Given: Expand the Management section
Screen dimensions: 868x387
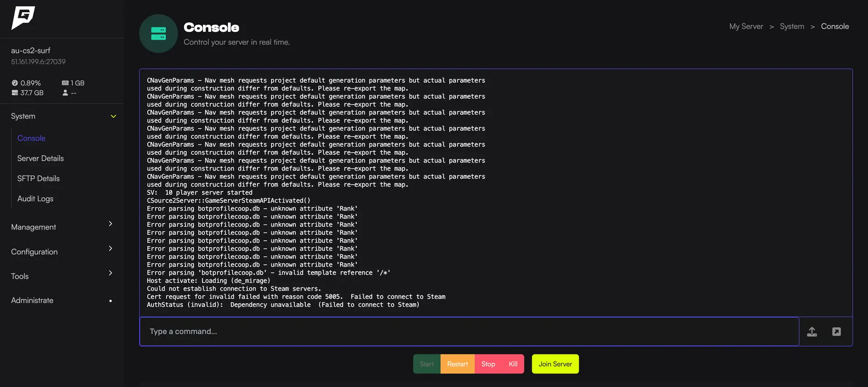Looking at the screenshot, I should (110, 224).
